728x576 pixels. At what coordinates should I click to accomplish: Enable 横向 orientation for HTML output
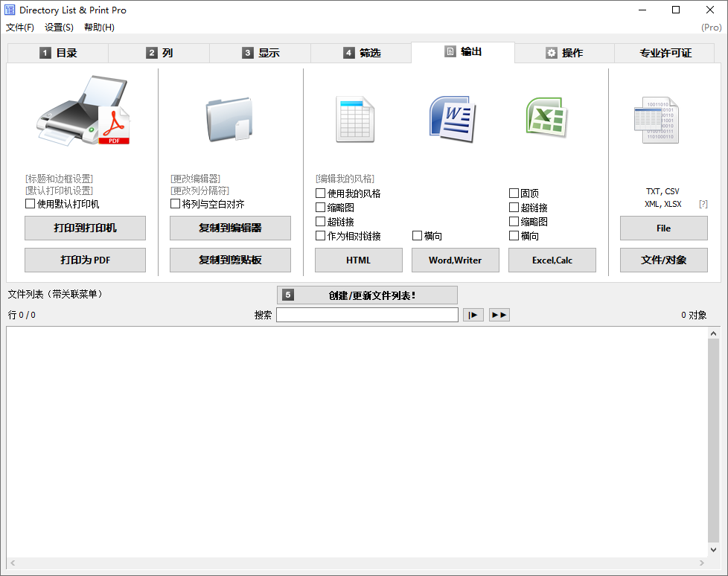point(418,236)
